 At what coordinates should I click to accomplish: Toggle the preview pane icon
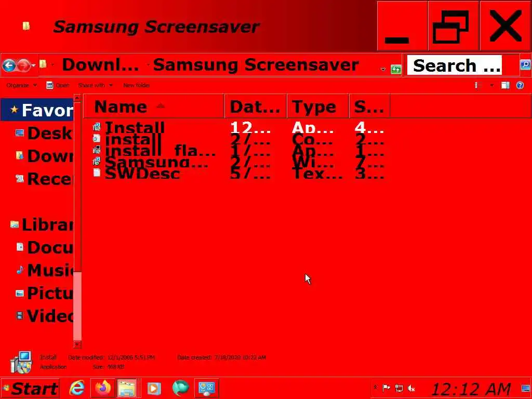505,85
